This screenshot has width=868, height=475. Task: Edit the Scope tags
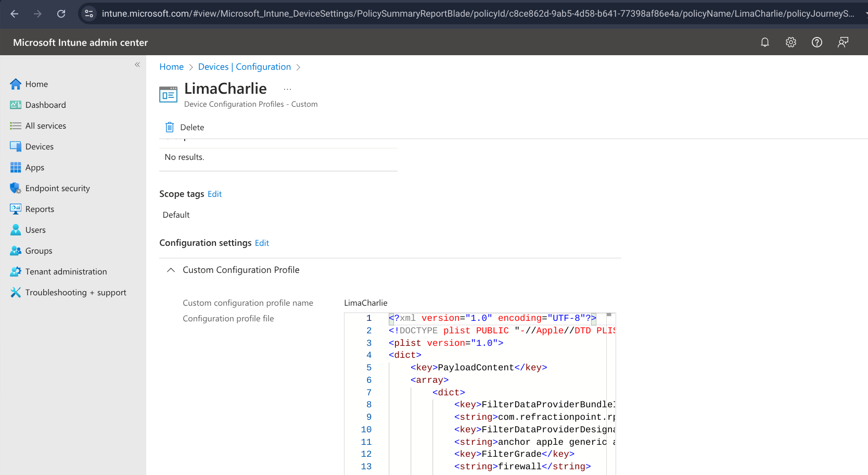(214, 194)
